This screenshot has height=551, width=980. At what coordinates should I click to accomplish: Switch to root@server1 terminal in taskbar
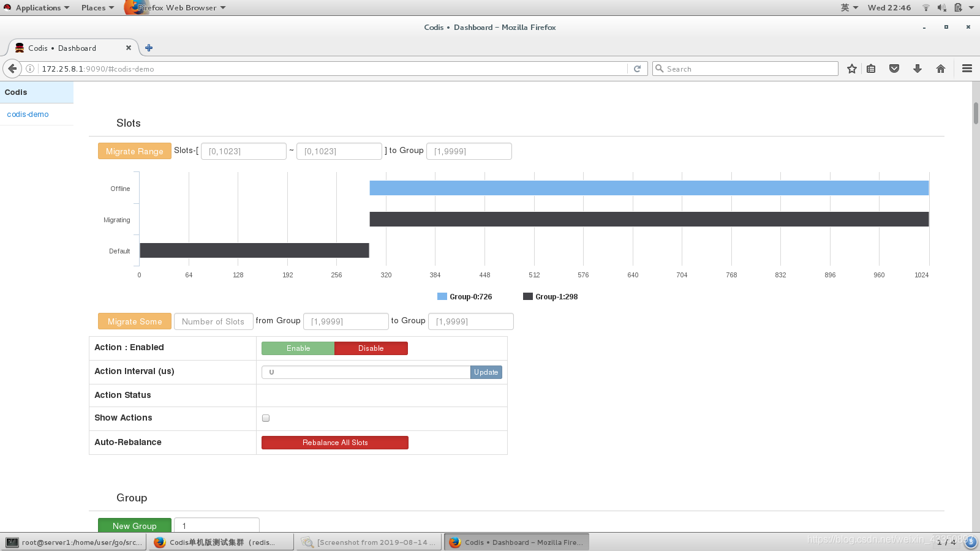[x=73, y=542]
